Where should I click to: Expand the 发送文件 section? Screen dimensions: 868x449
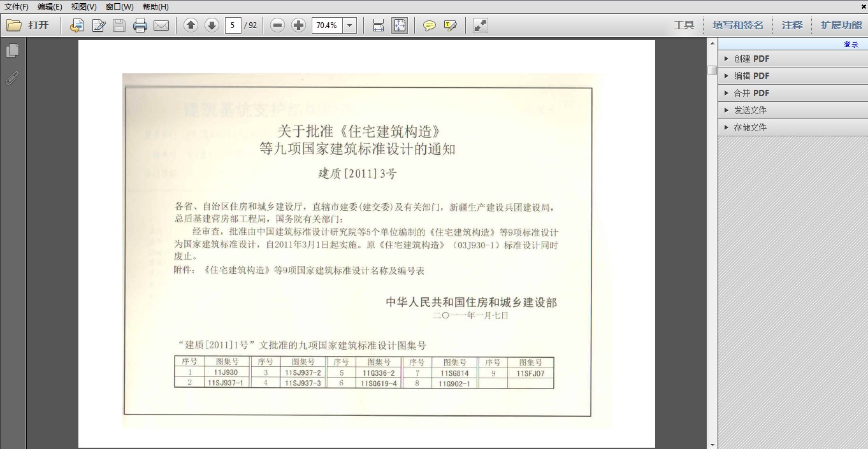coord(793,110)
